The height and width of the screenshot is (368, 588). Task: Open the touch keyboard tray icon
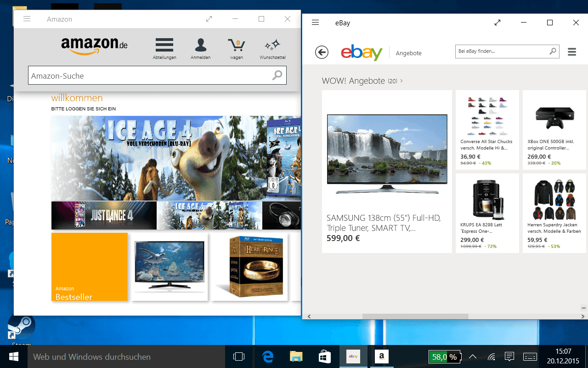tap(530, 356)
